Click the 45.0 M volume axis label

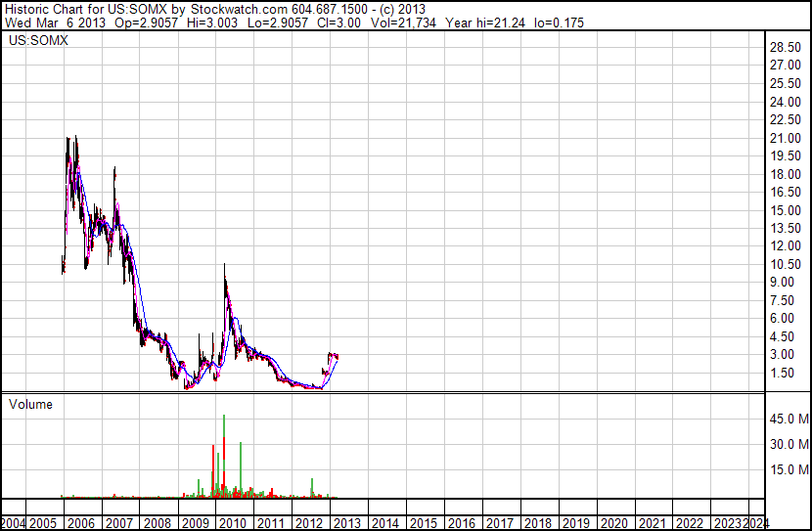(789, 419)
